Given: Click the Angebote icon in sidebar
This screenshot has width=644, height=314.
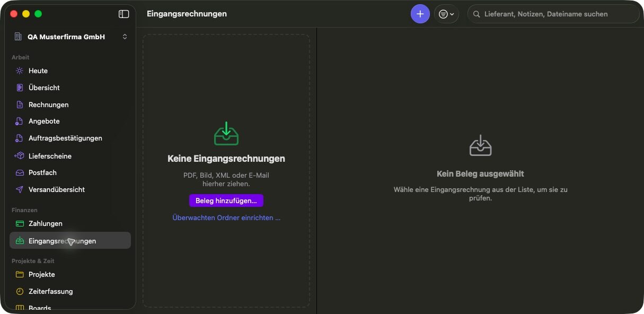Looking at the screenshot, I should [20, 121].
